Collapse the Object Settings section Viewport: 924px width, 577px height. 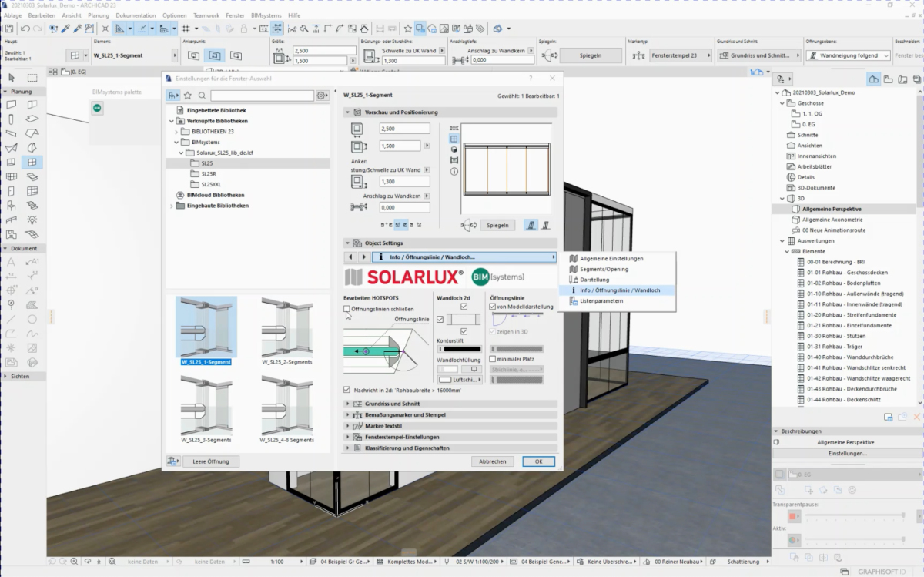(348, 243)
